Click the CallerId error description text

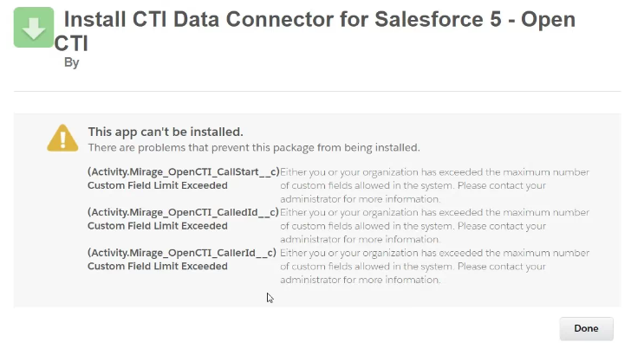coord(434,267)
